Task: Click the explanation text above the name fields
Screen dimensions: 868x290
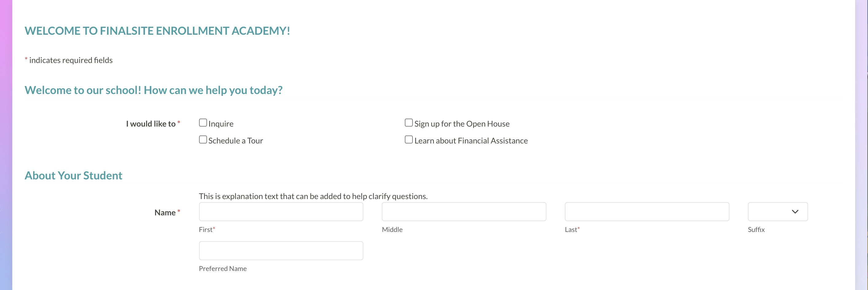Action: [313, 196]
